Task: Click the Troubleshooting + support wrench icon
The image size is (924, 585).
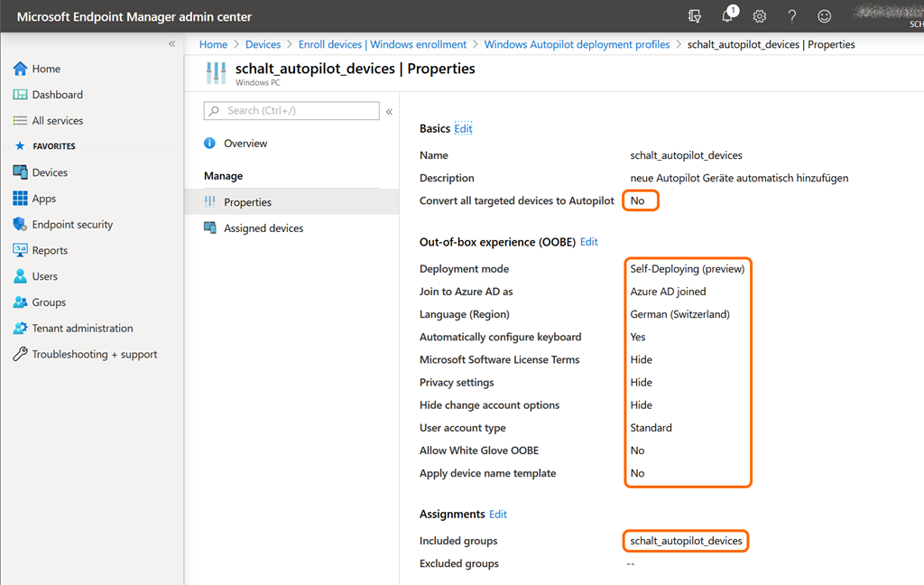Action: [x=20, y=355]
